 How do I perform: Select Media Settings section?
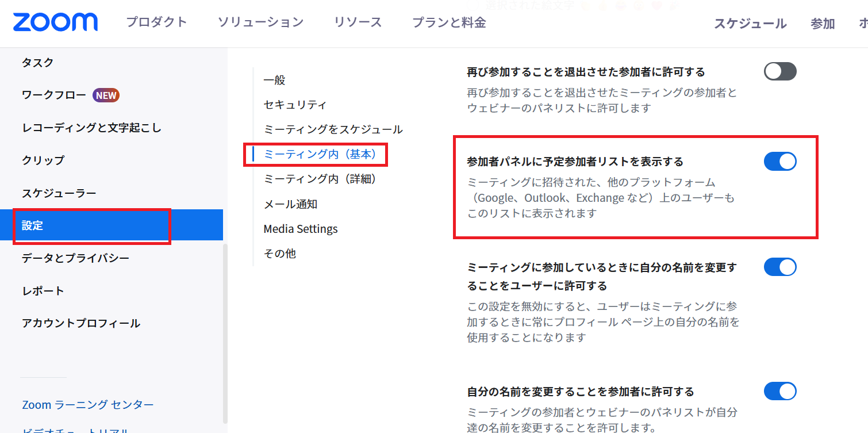(301, 229)
